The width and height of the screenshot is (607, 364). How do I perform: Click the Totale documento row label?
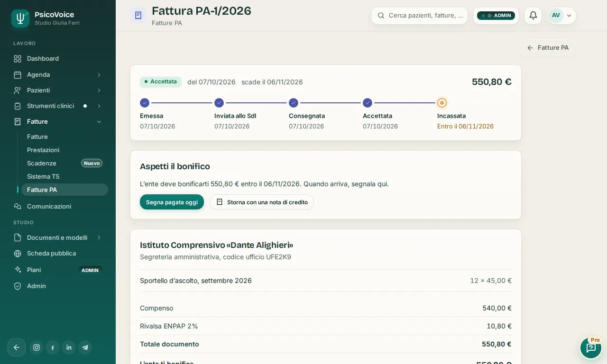(x=169, y=345)
